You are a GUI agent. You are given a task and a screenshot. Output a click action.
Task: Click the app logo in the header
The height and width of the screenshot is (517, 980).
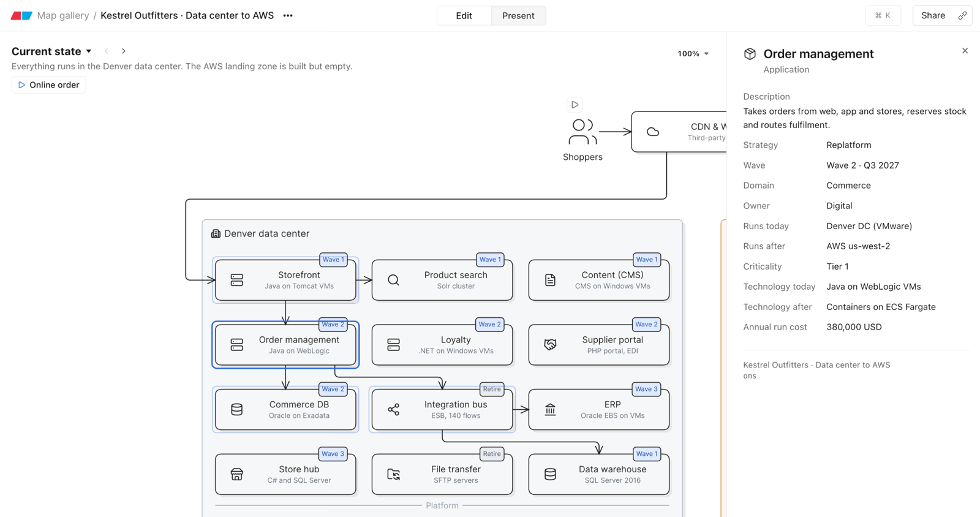click(21, 15)
